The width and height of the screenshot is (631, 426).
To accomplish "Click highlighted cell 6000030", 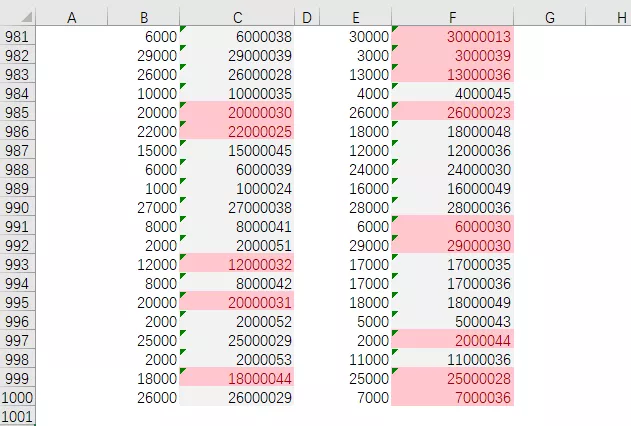I will coord(452,226).
